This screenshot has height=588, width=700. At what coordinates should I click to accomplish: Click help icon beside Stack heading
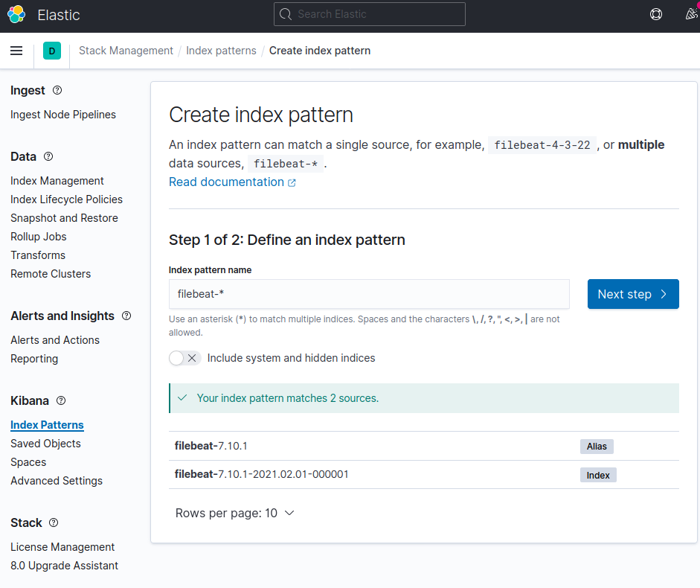point(54,523)
